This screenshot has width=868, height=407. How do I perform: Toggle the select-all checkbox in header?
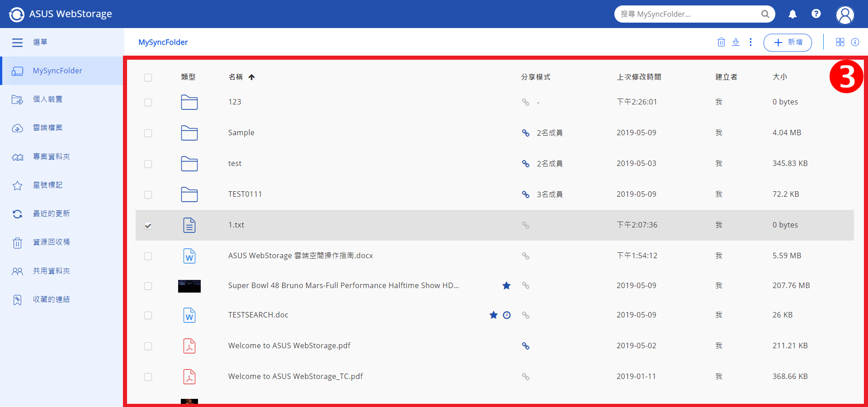(148, 78)
